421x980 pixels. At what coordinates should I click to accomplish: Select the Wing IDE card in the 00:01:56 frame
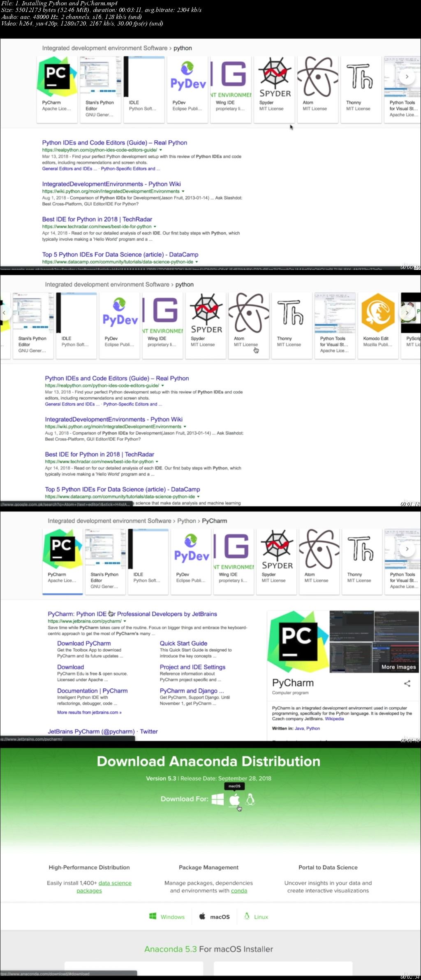click(x=234, y=562)
